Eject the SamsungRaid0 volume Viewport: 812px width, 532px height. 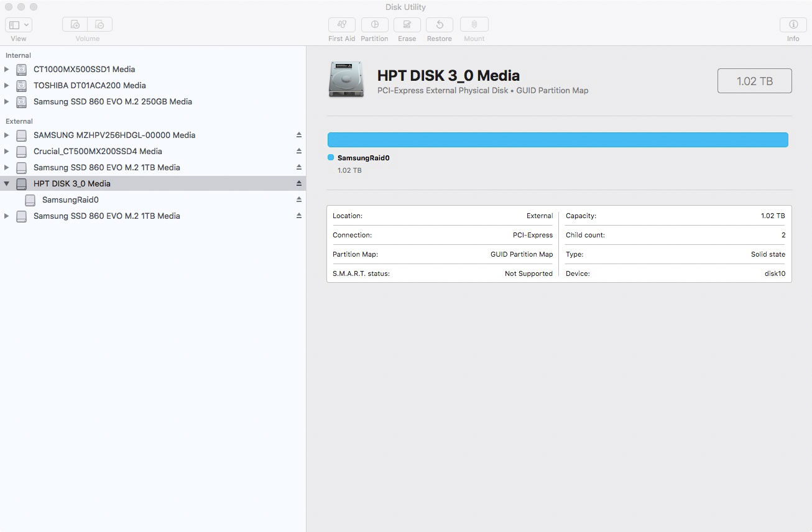click(299, 199)
